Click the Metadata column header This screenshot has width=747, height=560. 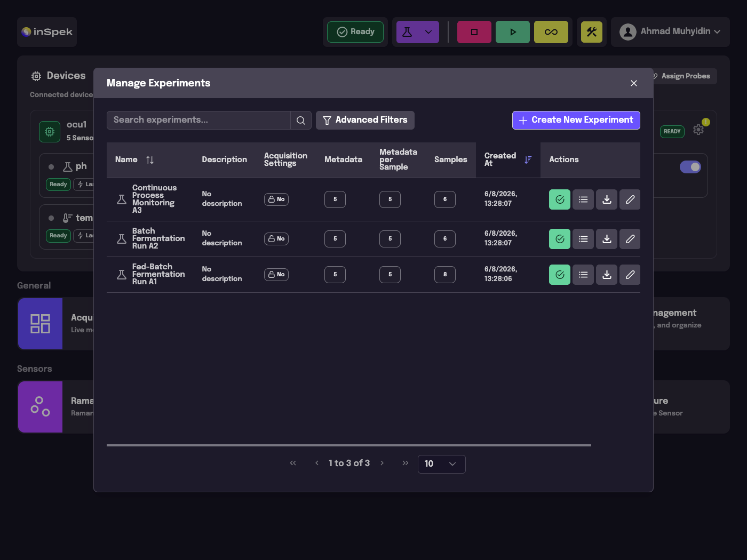point(343,160)
